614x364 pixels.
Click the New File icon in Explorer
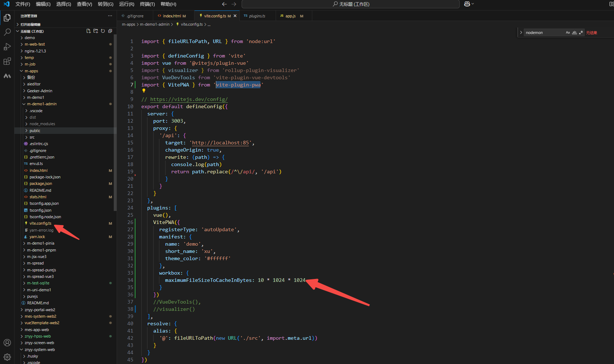click(x=88, y=31)
